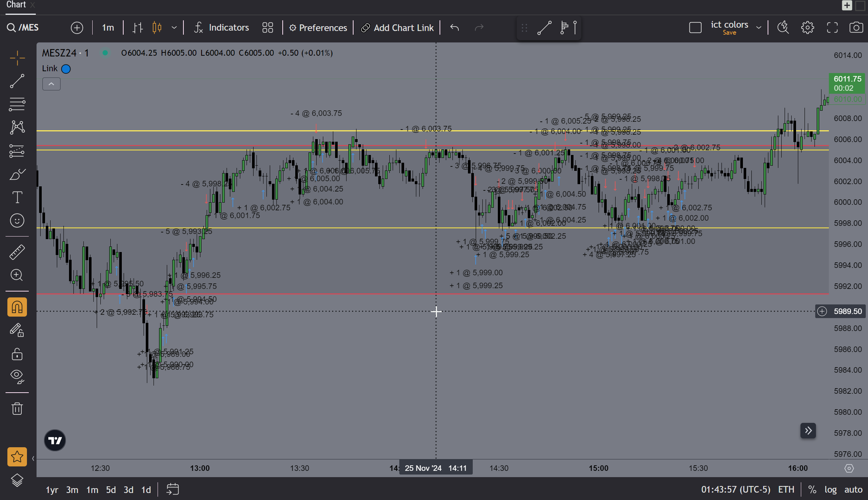Choose the Text annotation tool
Viewport: 868px width, 500px height.
[x=17, y=197]
